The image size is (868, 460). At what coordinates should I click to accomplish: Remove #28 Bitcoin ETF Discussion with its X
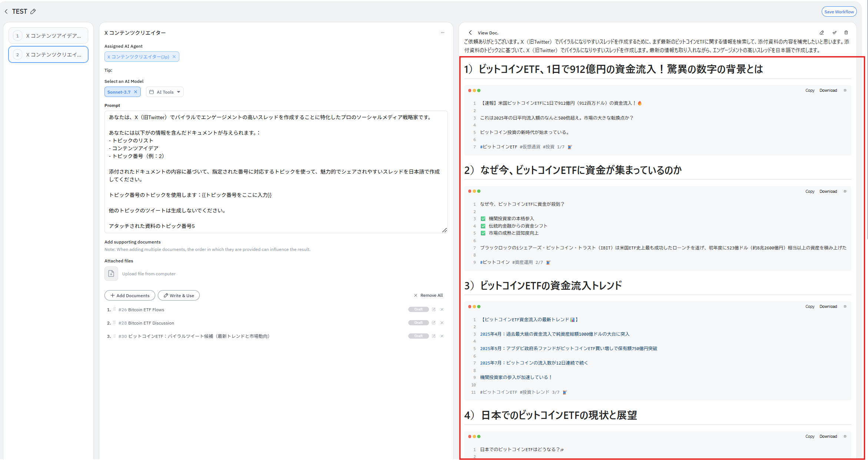pyautogui.click(x=442, y=323)
